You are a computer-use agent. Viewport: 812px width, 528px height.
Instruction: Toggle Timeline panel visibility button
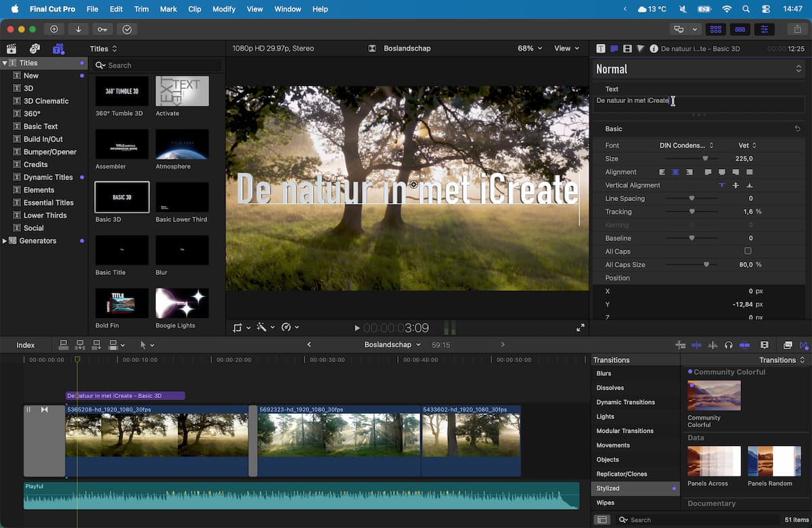pos(740,29)
